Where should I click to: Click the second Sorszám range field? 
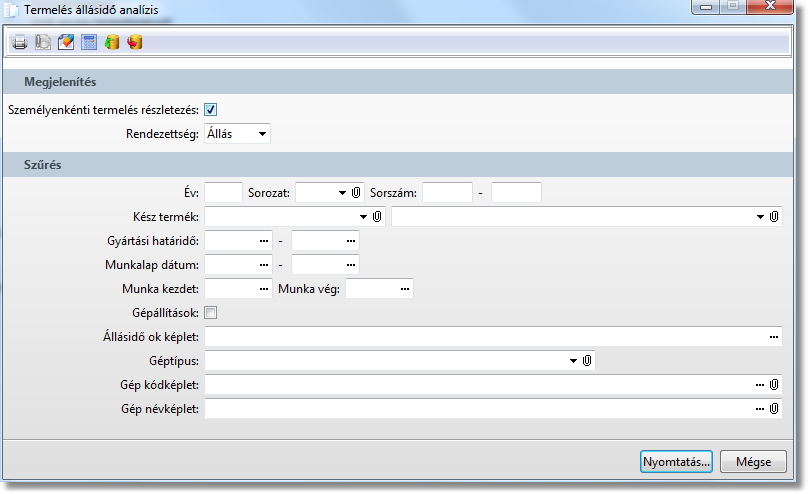pos(516,193)
